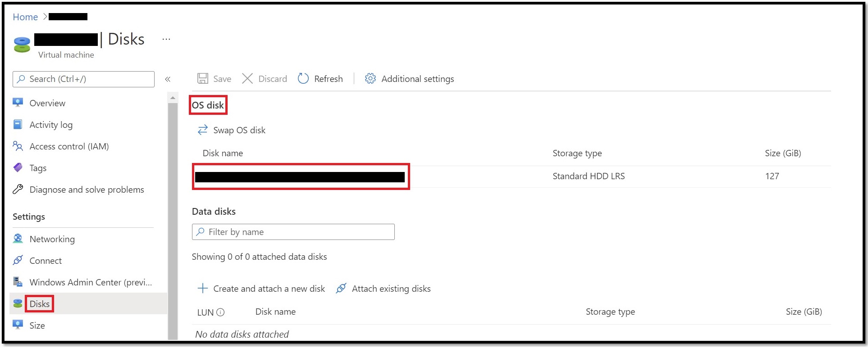Click the Swap OS disk arrows icon

coord(203,130)
